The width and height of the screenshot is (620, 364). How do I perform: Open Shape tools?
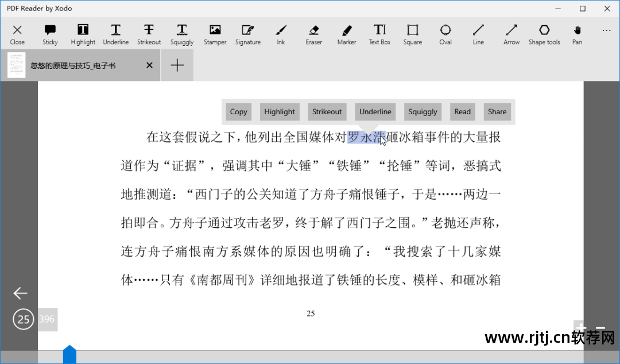coord(544,35)
